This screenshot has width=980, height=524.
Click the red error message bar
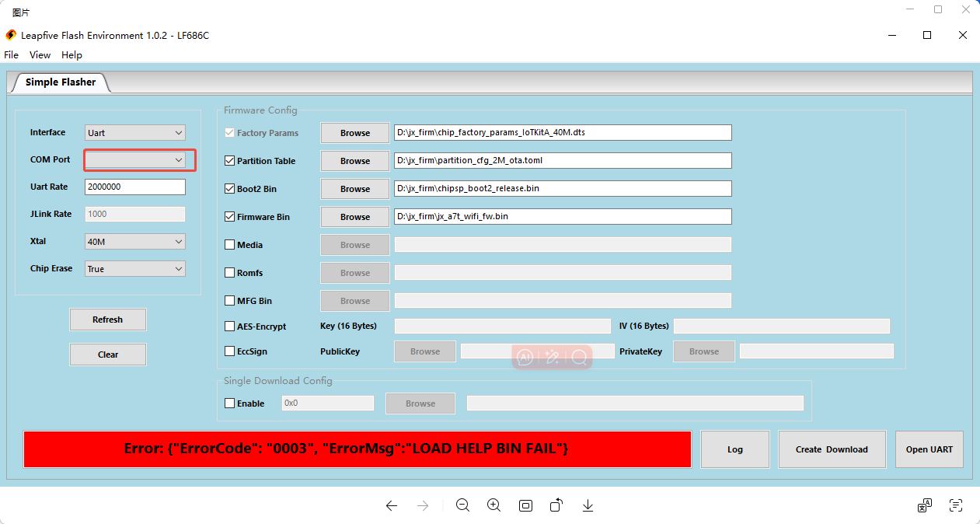pyautogui.click(x=357, y=449)
